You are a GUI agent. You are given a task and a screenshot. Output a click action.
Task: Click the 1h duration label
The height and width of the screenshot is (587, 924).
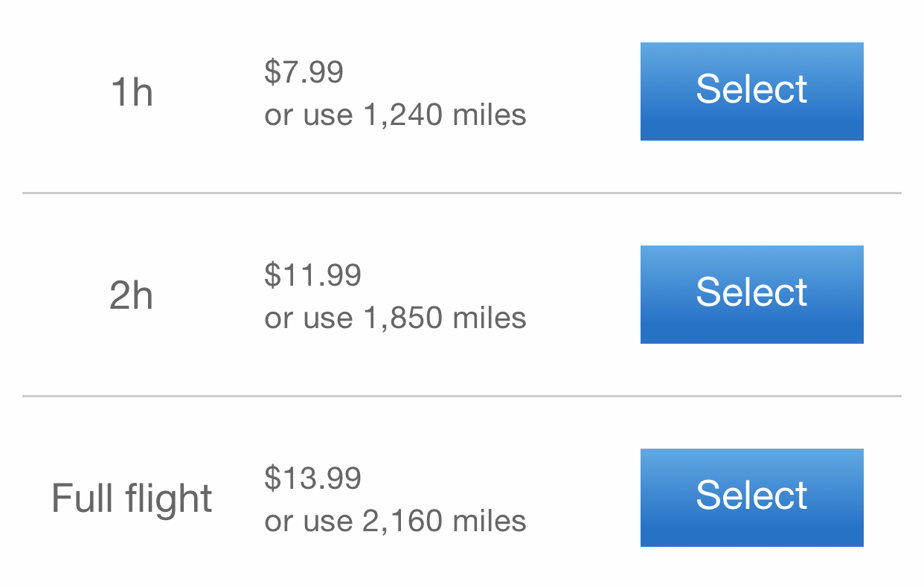tap(132, 93)
